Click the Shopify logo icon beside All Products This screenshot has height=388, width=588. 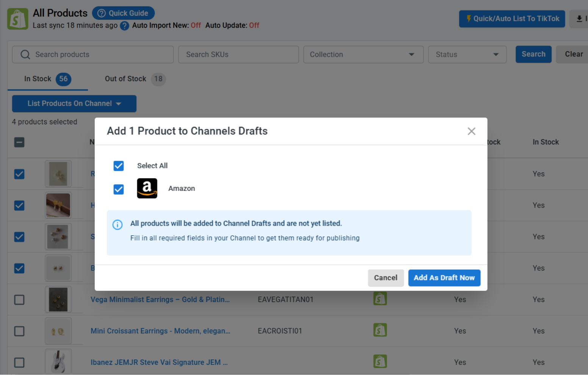pyautogui.click(x=17, y=19)
